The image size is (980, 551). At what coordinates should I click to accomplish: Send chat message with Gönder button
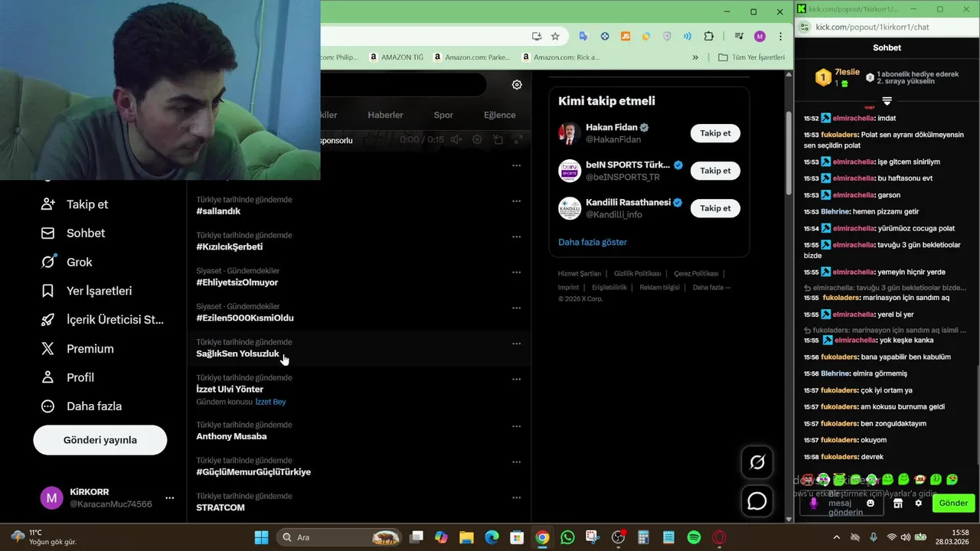953,503
